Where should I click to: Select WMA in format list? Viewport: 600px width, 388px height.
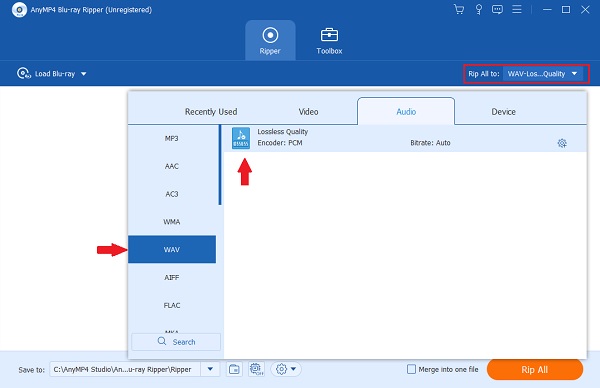[172, 222]
